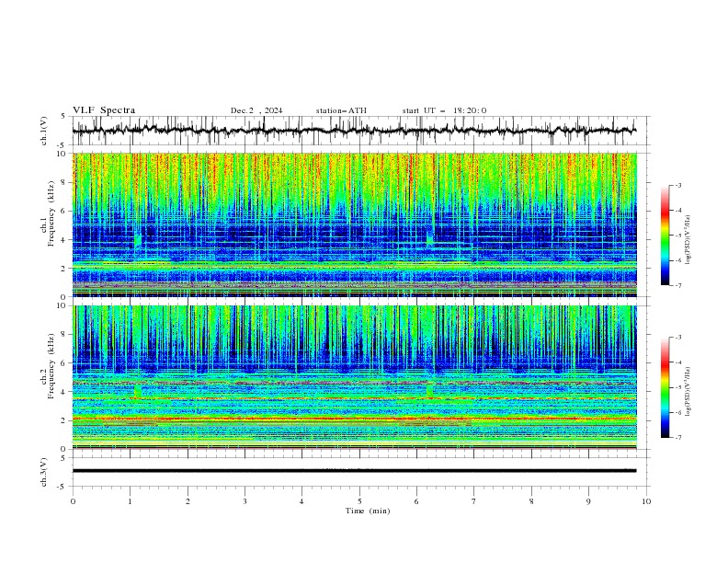Click the time axis tick '7'

pyautogui.click(x=474, y=501)
